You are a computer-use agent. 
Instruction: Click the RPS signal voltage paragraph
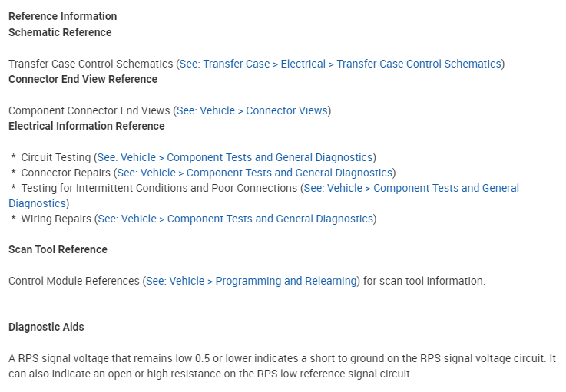[282, 366]
